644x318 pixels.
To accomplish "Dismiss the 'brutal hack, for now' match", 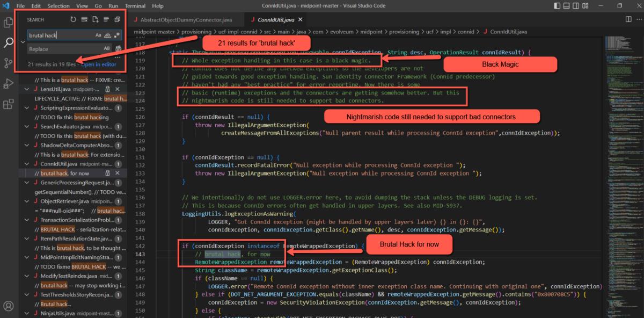I will click(x=117, y=173).
